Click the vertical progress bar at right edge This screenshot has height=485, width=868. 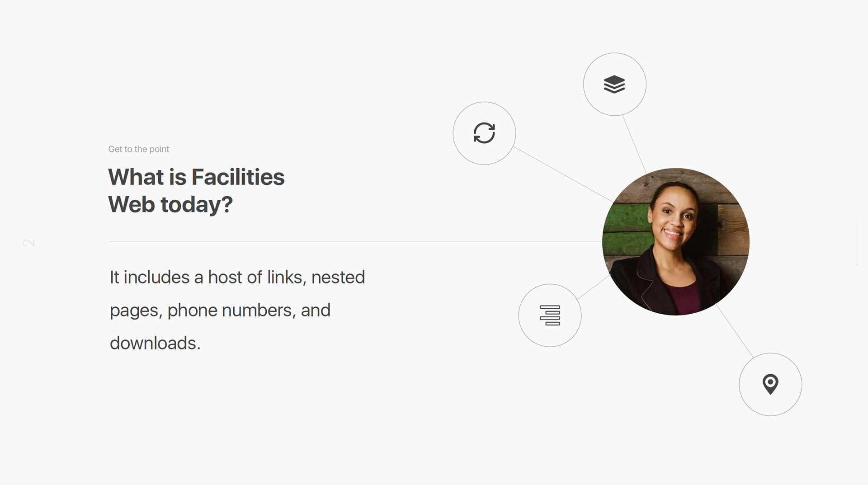click(857, 243)
